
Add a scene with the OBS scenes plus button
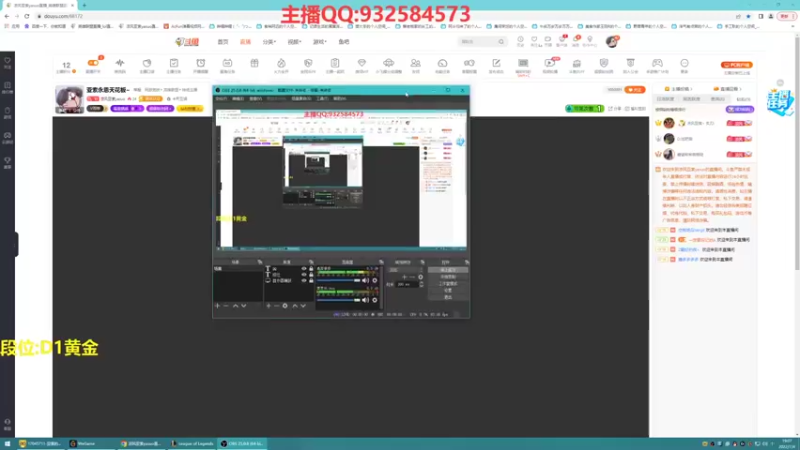click(x=217, y=306)
